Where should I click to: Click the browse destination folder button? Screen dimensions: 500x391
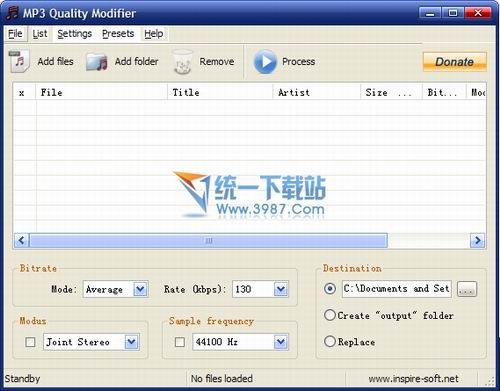coord(467,289)
